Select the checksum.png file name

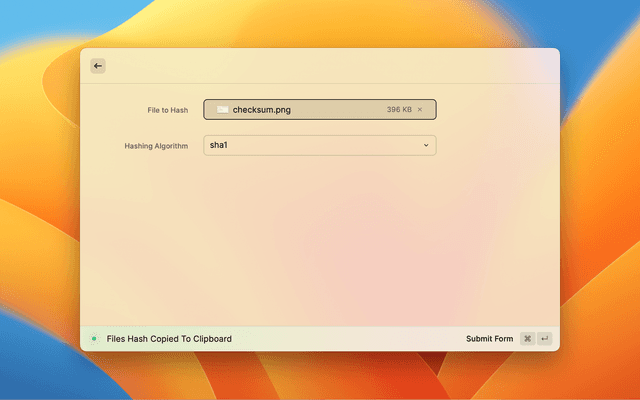[262, 109]
